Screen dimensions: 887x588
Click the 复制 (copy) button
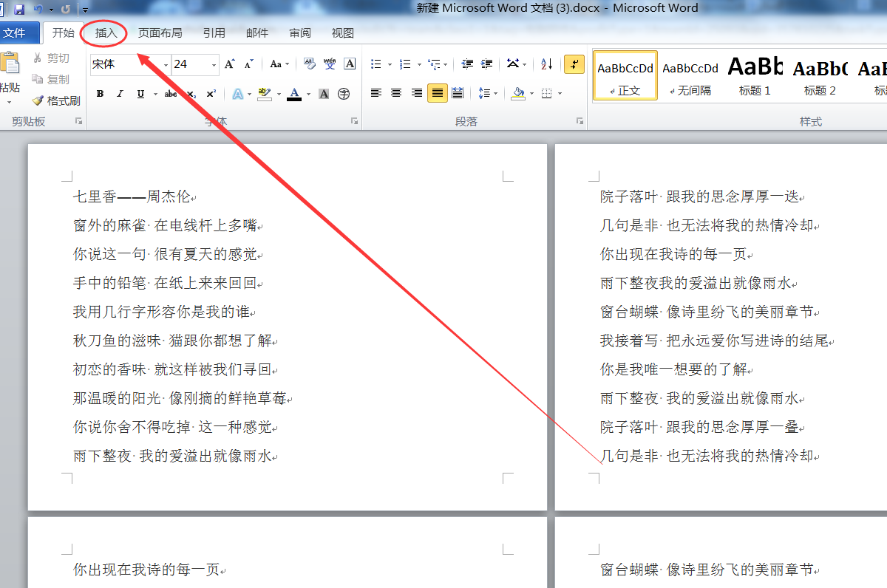click(x=51, y=79)
